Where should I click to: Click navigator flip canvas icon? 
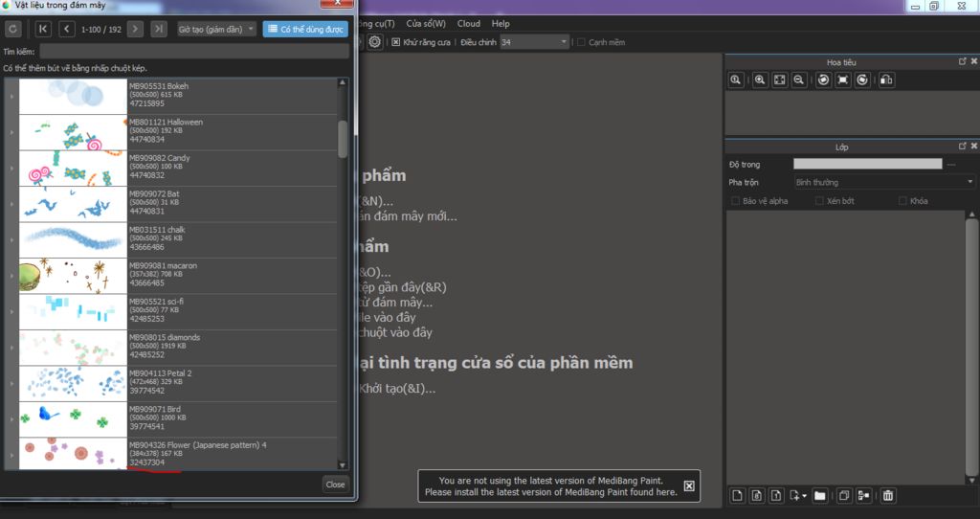click(x=886, y=79)
